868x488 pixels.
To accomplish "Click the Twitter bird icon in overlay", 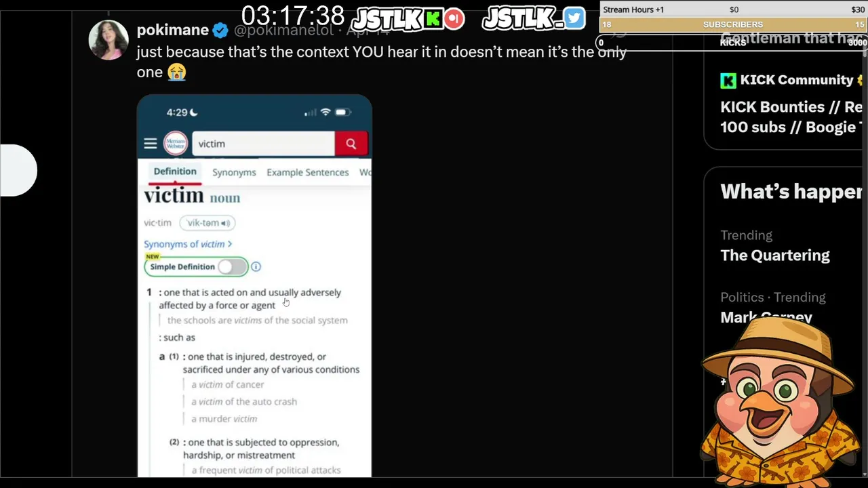I will pyautogui.click(x=574, y=18).
